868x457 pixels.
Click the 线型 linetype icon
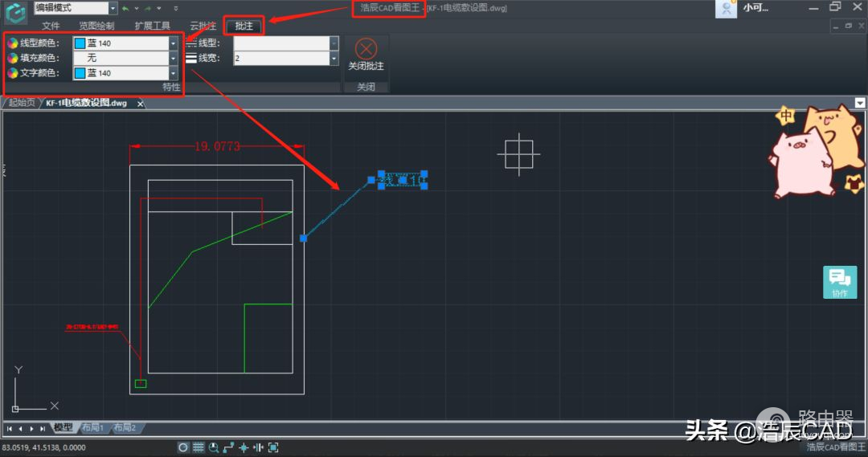(x=191, y=43)
